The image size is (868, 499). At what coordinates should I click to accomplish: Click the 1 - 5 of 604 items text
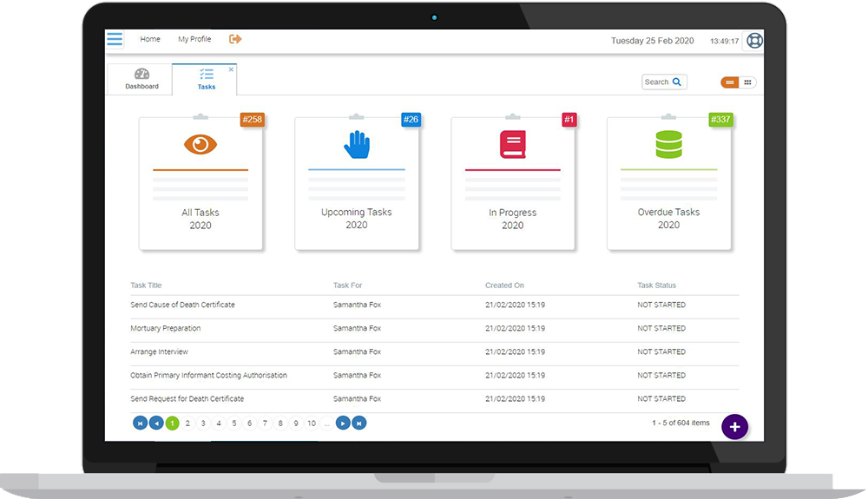click(x=681, y=423)
